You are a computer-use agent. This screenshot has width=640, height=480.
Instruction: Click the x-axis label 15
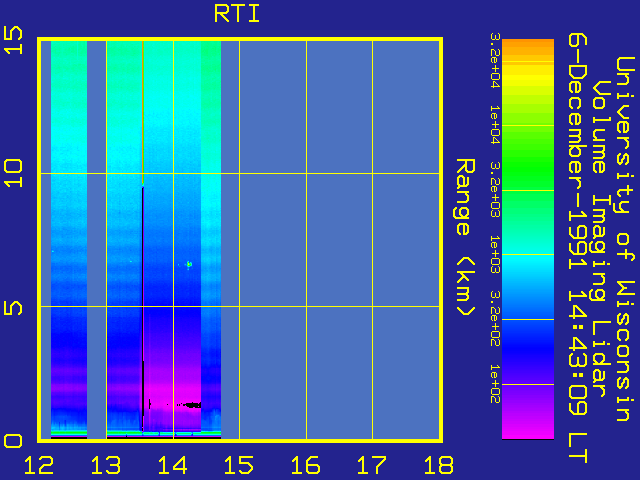point(239,465)
